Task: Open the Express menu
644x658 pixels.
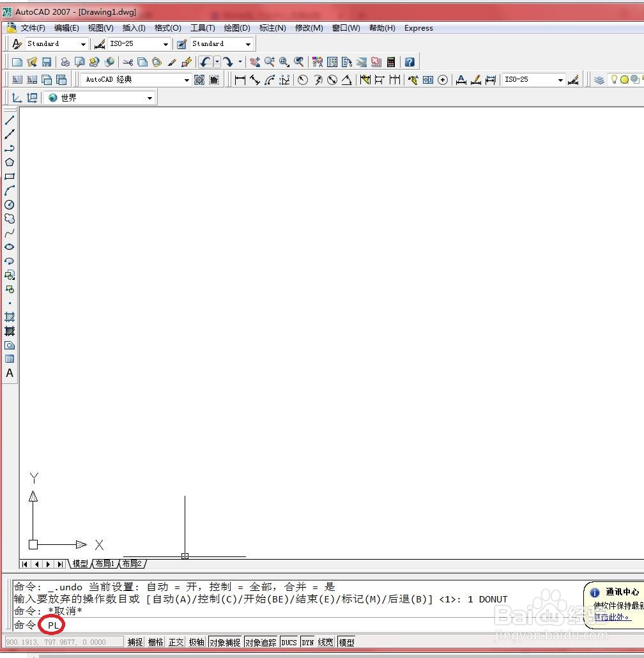Action: [418, 28]
